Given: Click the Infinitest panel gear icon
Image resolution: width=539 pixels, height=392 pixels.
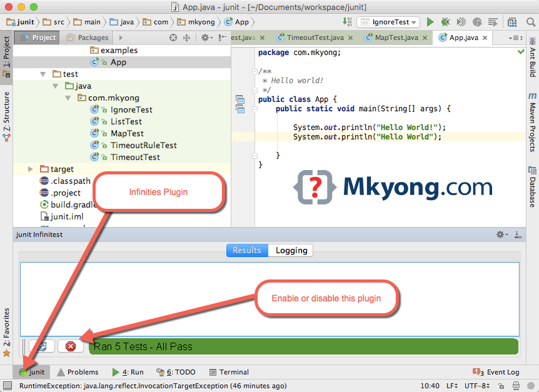Looking at the screenshot, I should (x=501, y=234).
